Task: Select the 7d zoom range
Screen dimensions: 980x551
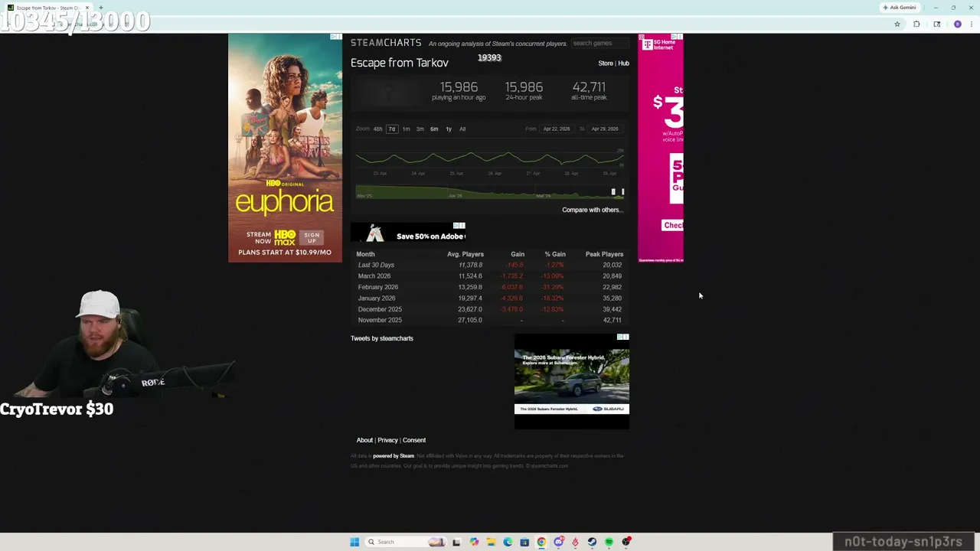Action: tap(391, 129)
